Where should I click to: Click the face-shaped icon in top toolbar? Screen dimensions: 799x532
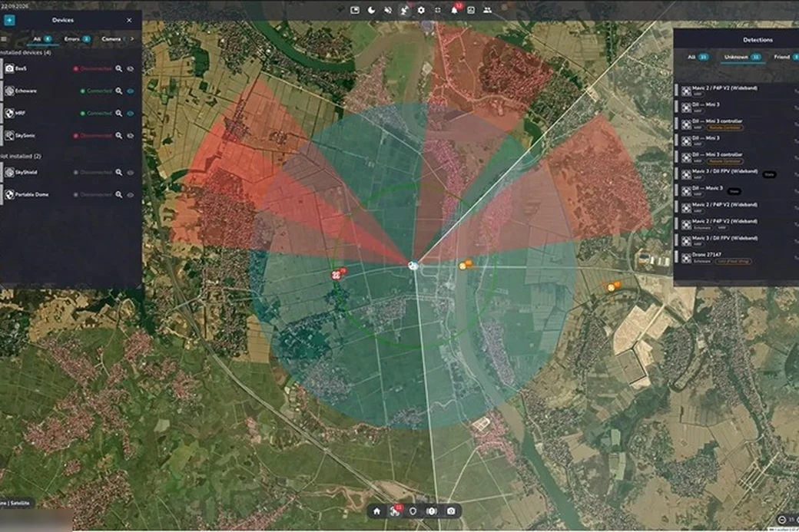(471, 10)
